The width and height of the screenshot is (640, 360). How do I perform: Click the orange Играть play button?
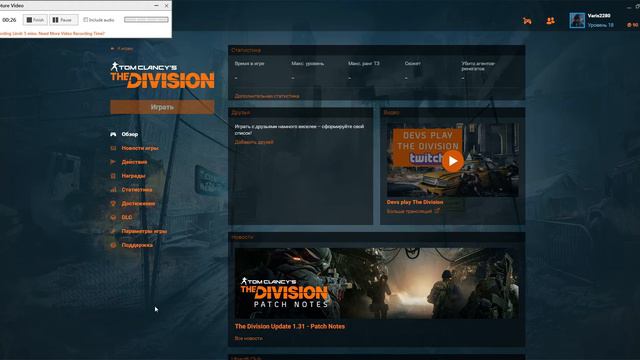coord(162,107)
